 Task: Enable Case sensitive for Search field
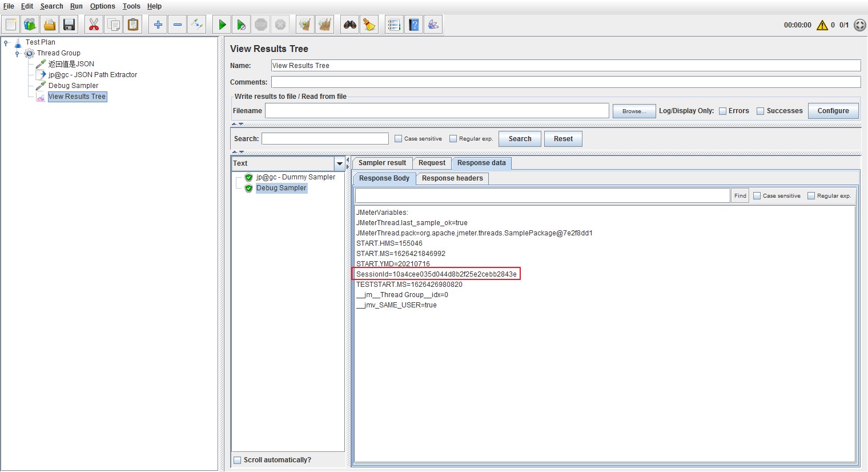click(399, 138)
